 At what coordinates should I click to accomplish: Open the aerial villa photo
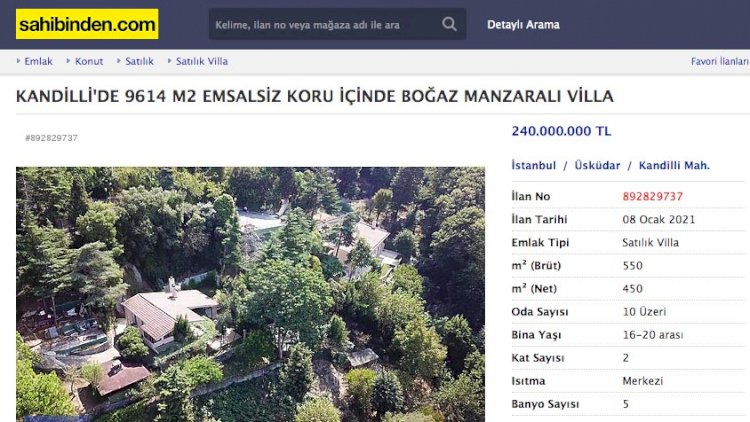(250, 294)
